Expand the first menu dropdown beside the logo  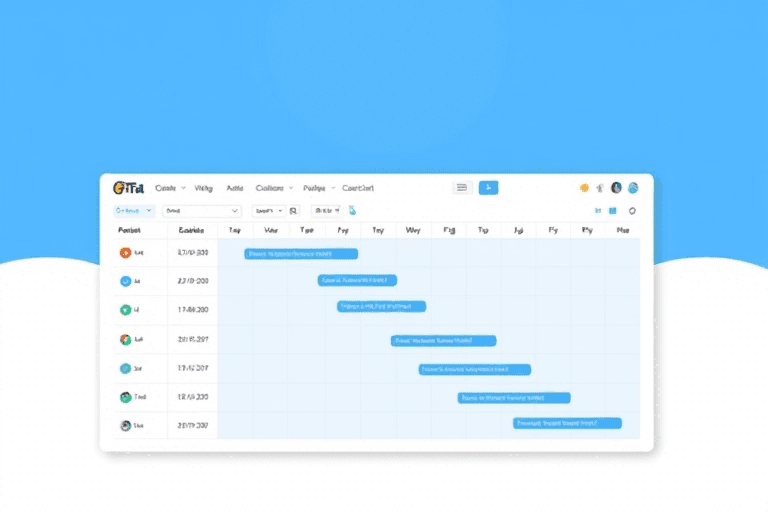pos(170,188)
